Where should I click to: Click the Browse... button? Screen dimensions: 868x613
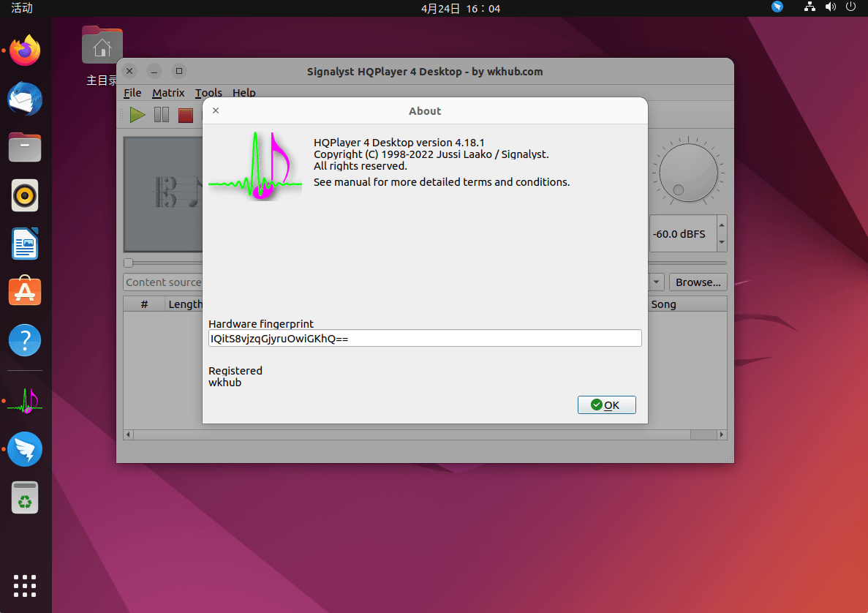pyautogui.click(x=698, y=282)
